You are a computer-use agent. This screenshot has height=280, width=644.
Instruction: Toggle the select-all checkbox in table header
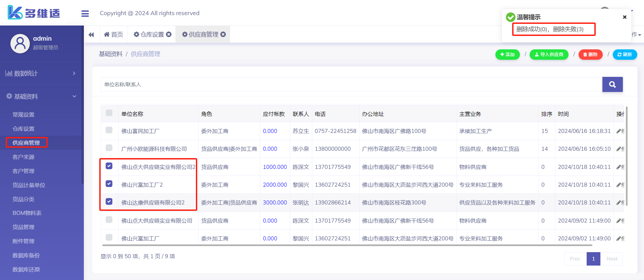click(109, 113)
